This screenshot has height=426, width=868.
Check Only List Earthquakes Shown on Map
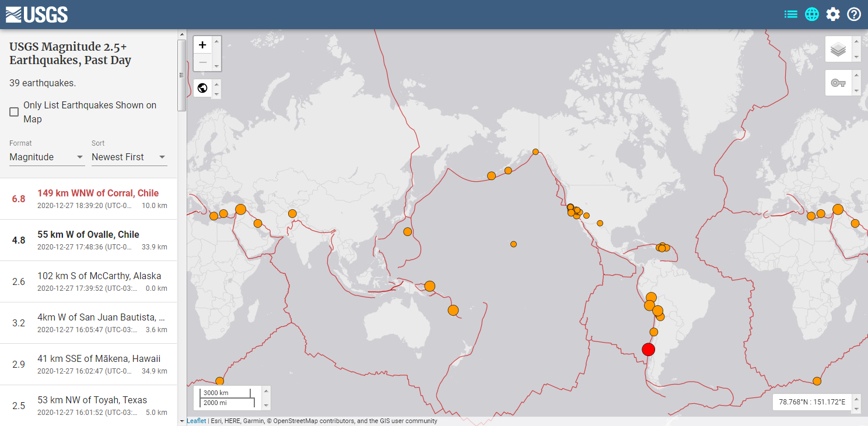14,112
